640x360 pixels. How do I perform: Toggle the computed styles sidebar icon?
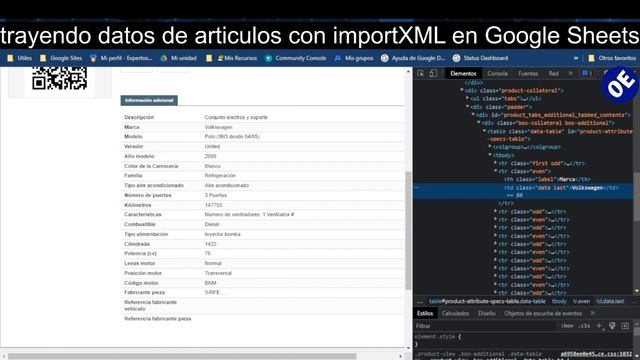tap(625, 326)
